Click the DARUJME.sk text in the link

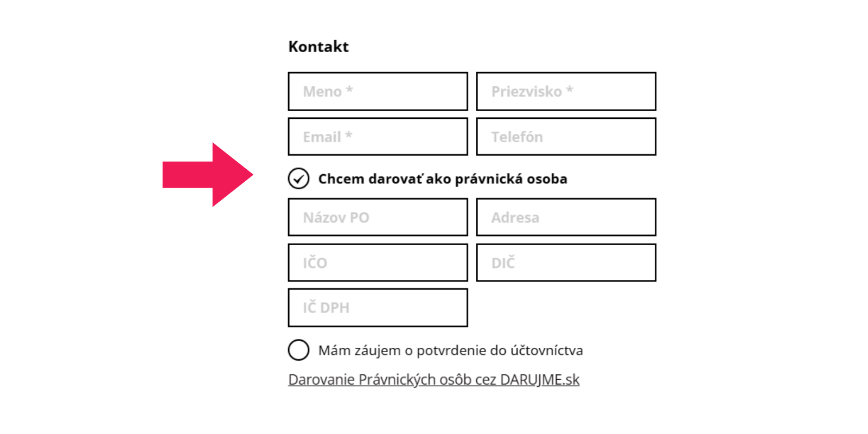540,380
